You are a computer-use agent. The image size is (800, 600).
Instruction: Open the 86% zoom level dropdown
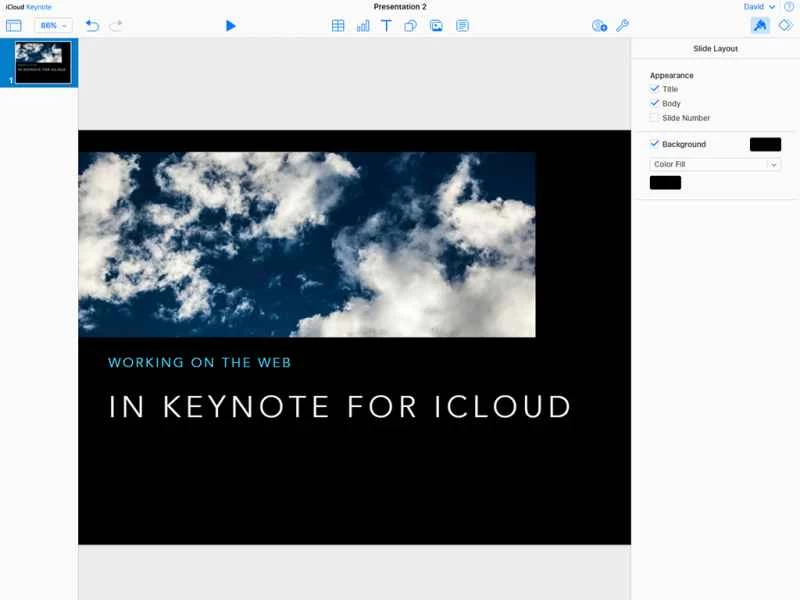[x=52, y=25]
